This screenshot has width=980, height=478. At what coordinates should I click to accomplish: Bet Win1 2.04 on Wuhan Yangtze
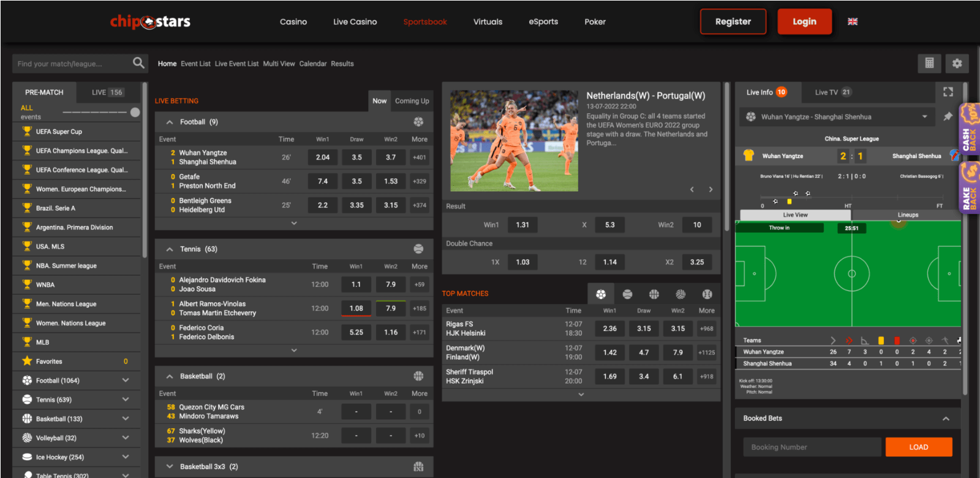click(x=323, y=157)
